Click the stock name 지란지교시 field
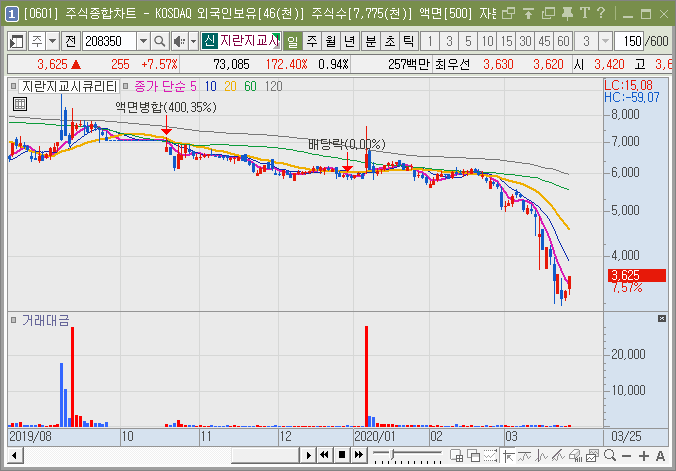Image resolution: width=676 pixels, height=471 pixels. pyautogui.click(x=249, y=41)
